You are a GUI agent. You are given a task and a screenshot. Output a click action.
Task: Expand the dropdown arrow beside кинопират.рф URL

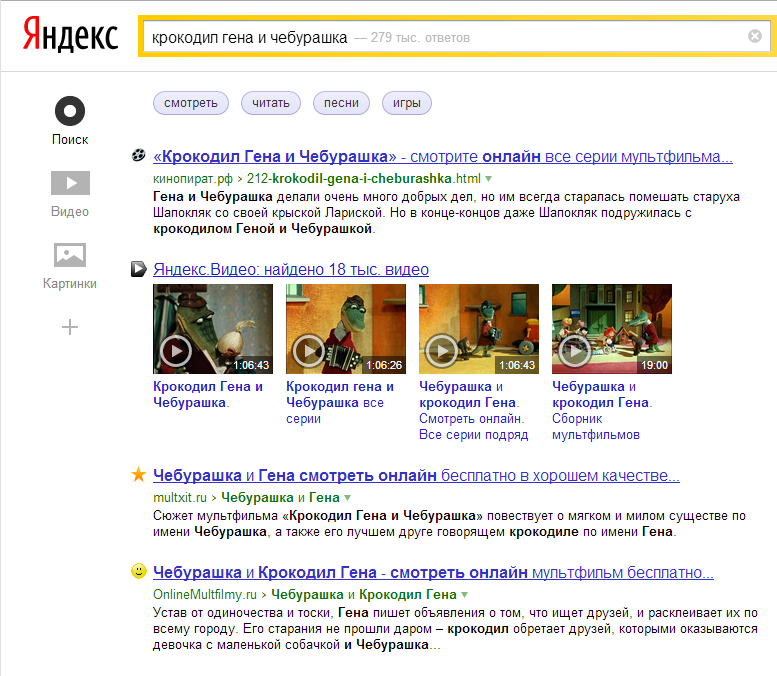(x=489, y=178)
